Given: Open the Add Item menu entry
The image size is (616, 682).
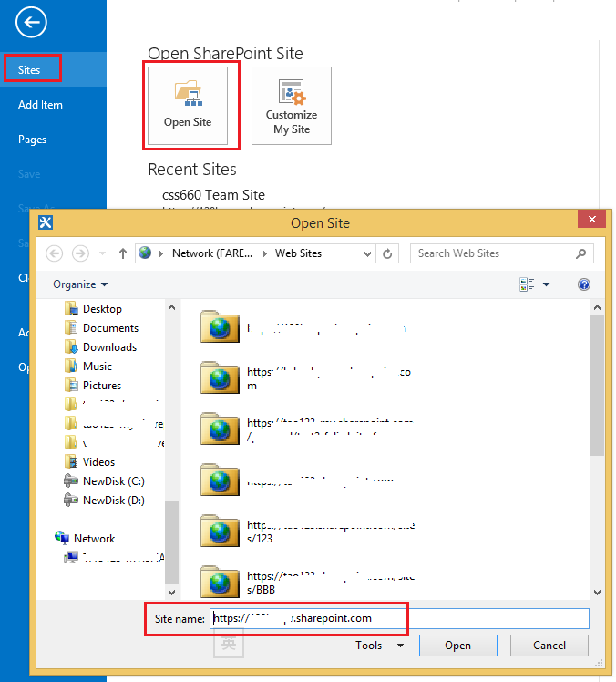Looking at the screenshot, I should pyautogui.click(x=40, y=105).
